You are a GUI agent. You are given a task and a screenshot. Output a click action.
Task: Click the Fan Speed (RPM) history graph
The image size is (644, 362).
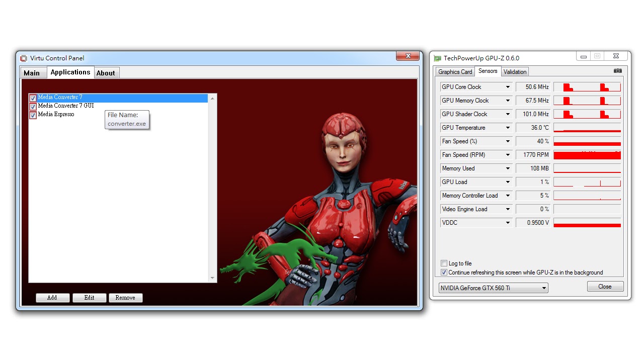pos(587,155)
